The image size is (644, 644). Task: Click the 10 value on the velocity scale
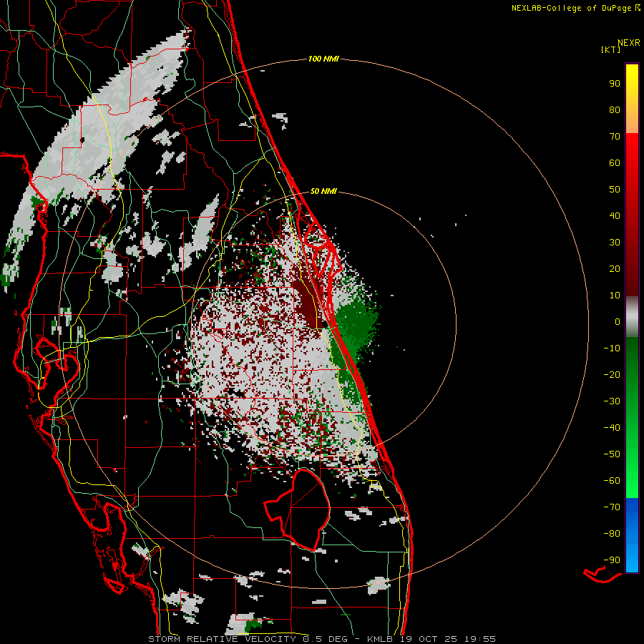615,296
